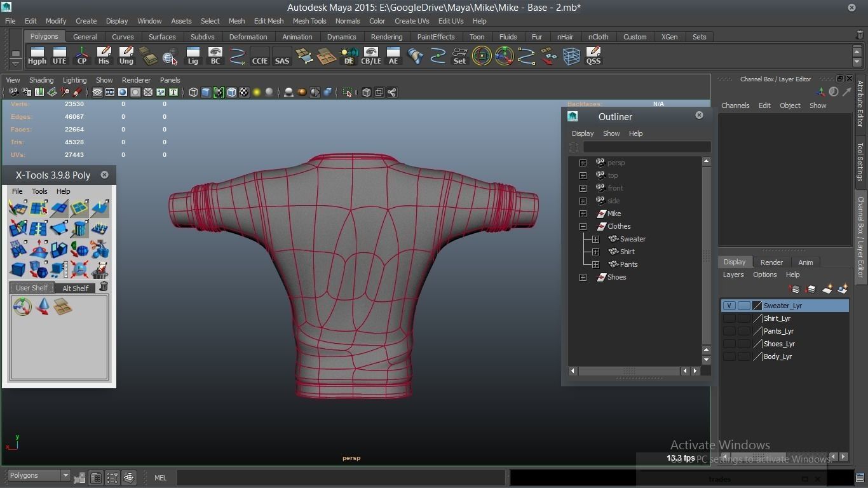The image size is (868, 488).
Task: Switch to the Alt Shelf tab
Action: pos(75,288)
